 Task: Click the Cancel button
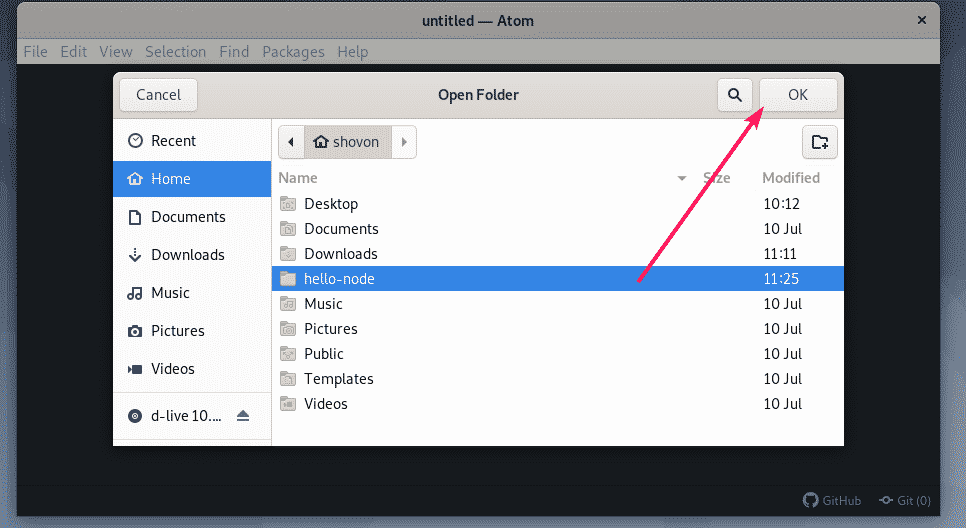(x=158, y=95)
